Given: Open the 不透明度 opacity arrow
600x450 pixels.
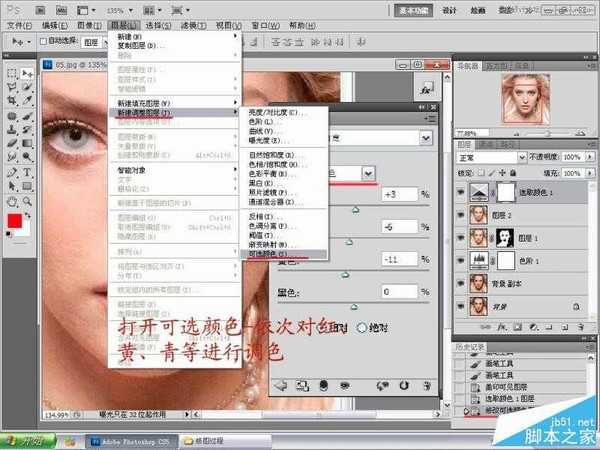Looking at the screenshot, I should [590, 157].
